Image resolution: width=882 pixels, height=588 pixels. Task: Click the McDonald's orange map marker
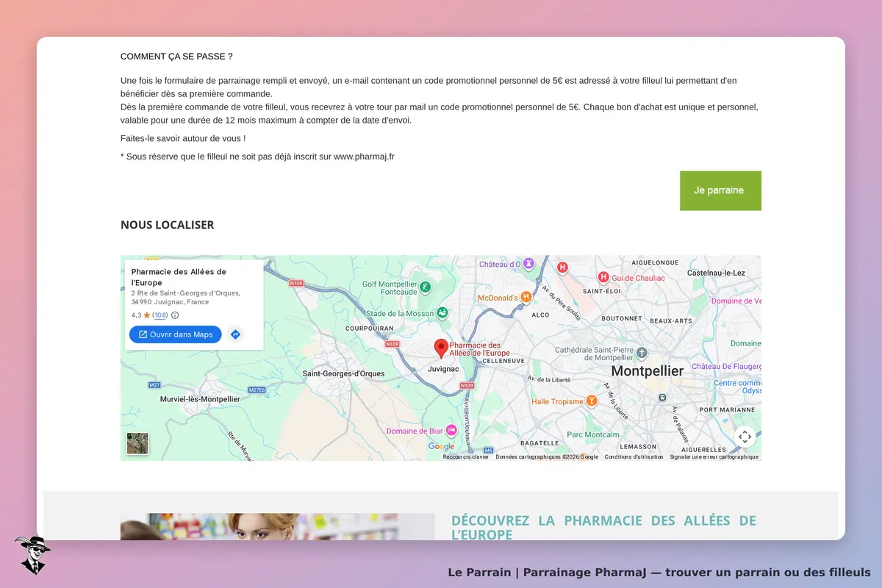click(526, 297)
